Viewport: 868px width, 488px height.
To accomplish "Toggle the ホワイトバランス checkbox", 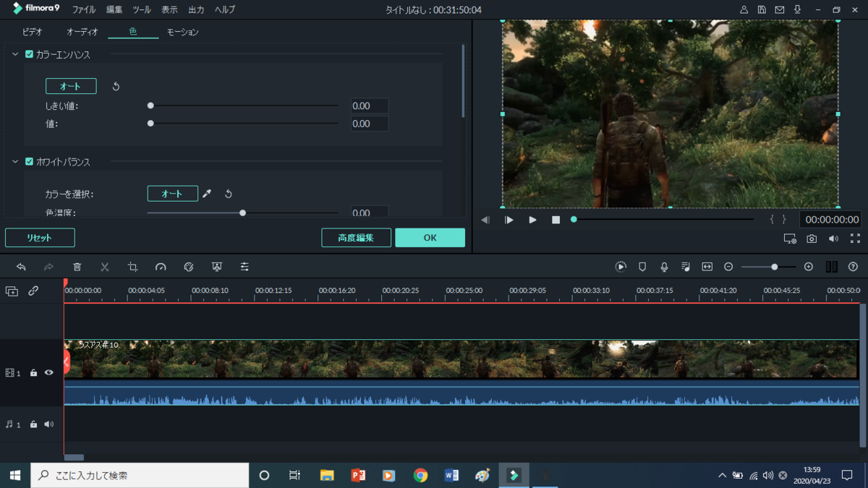I will 29,162.
